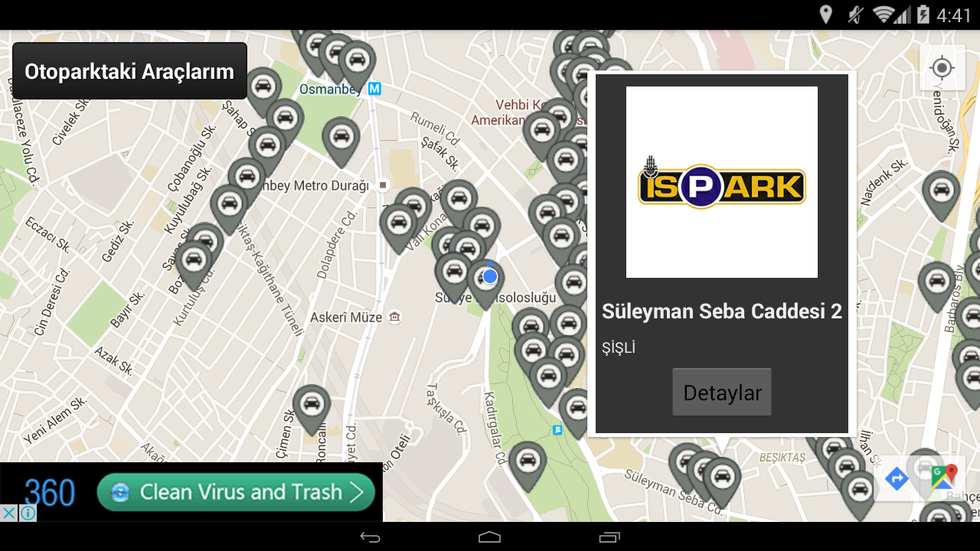Tap the 360 logo in the ad banner

[49, 493]
